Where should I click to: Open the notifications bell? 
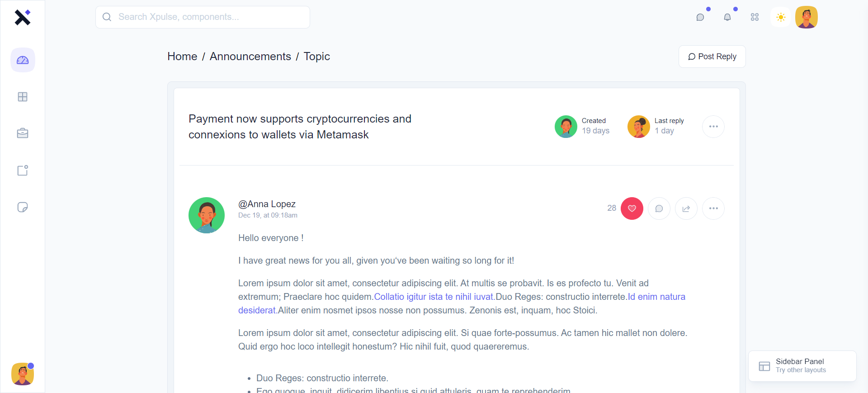coord(727,17)
